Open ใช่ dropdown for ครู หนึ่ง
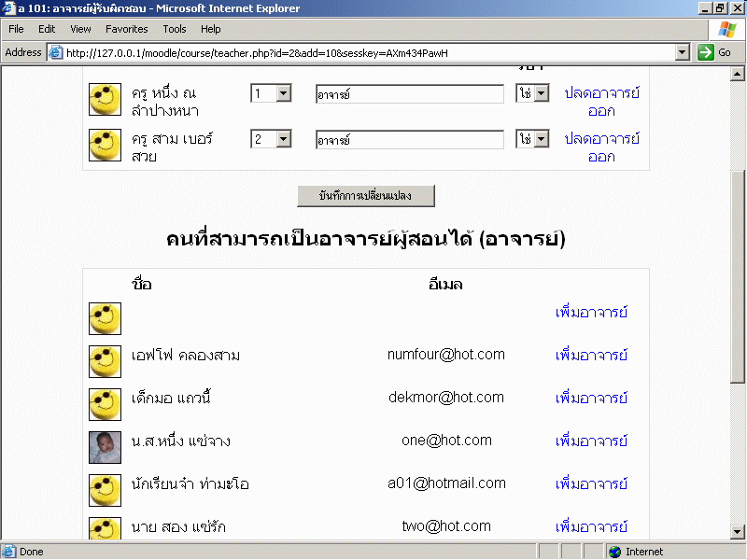Image resolution: width=747 pixels, height=560 pixels. (x=540, y=93)
